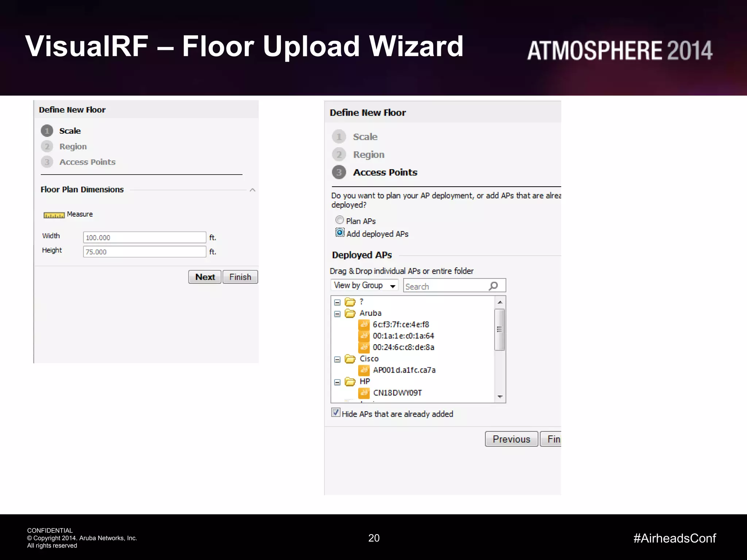The image size is (747, 560).
Task: Collapse the Aruba folder node
Action: [337, 314]
